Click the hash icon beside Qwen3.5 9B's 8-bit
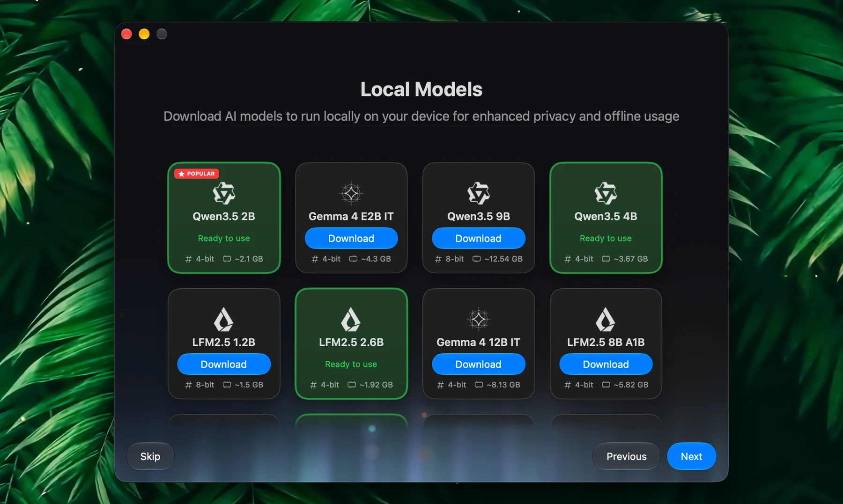The width and height of the screenshot is (843, 504). (x=438, y=259)
